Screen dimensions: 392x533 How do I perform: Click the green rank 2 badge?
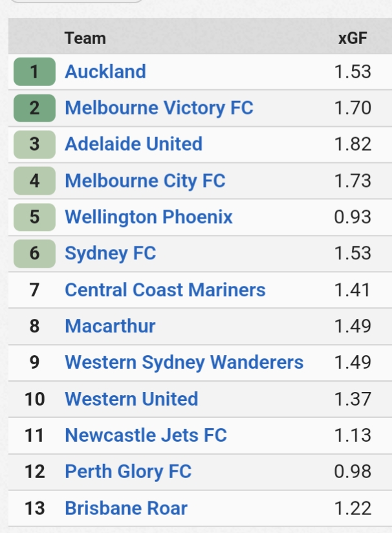[34, 107]
